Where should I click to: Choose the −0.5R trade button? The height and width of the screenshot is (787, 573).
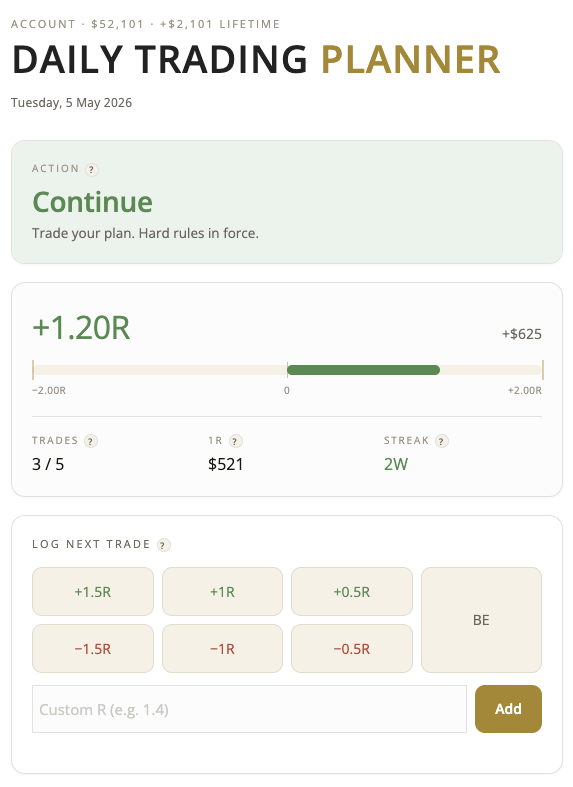[x=352, y=648]
